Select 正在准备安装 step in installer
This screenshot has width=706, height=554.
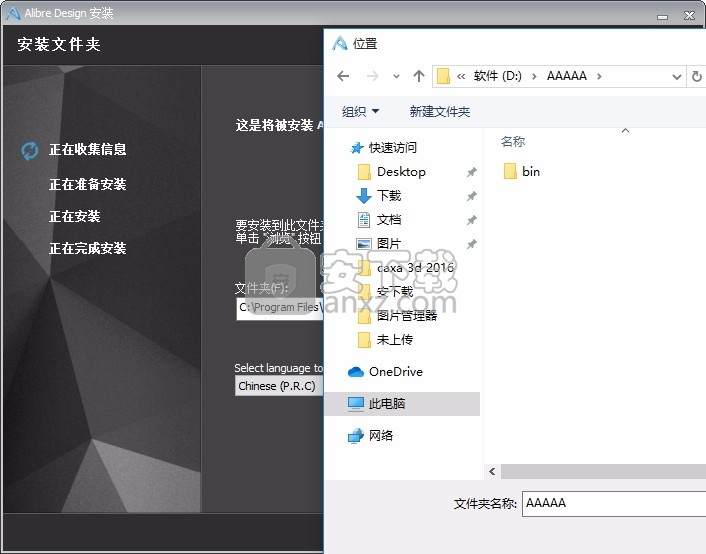88,184
